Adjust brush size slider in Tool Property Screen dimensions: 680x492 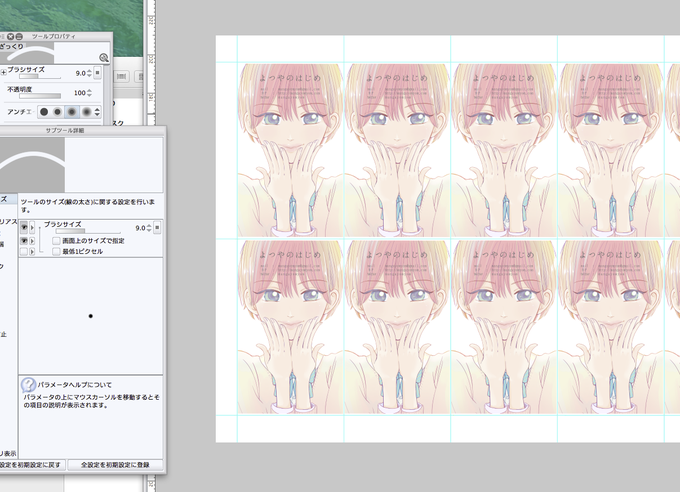pos(40,77)
